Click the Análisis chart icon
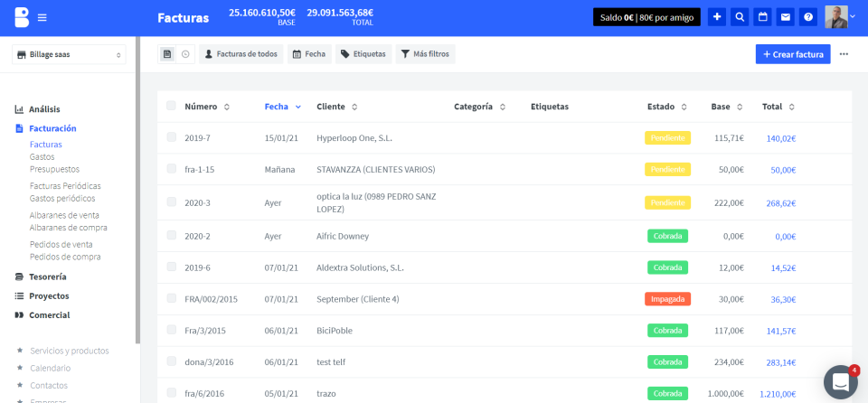Screen dimensions: 868x403 [x=19, y=109]
